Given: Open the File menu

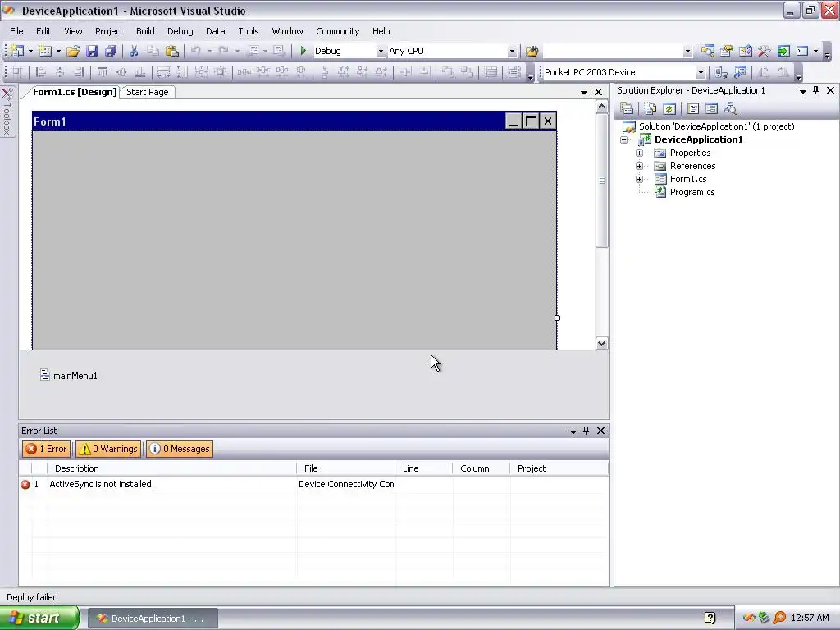Looking at the screenshot, I should [x=16, y=31].
